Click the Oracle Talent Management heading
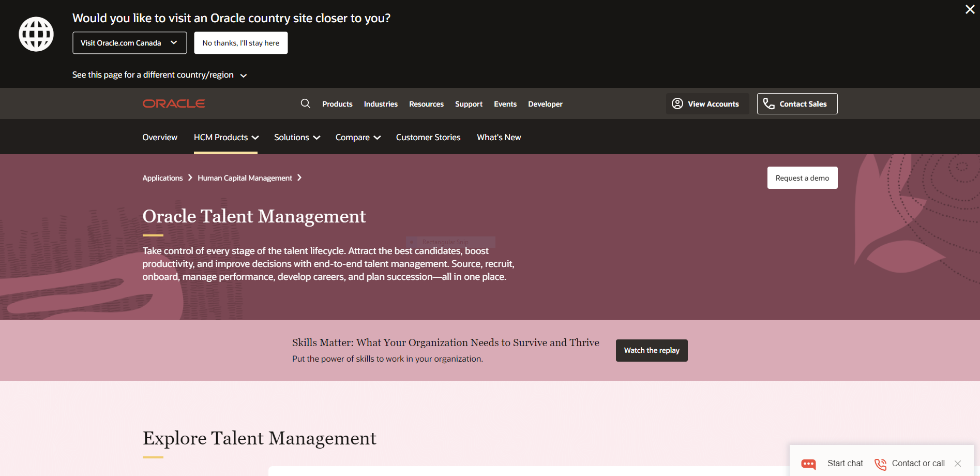This screenshot has height=476, width=980. point(254,216)
